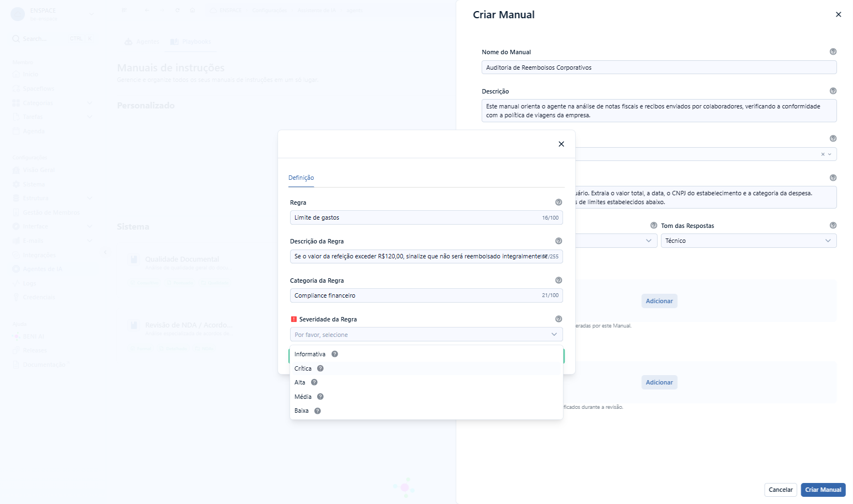Click the help icon for Severidade da Regra
Screen dimensions: 853x504
point(559,319)
